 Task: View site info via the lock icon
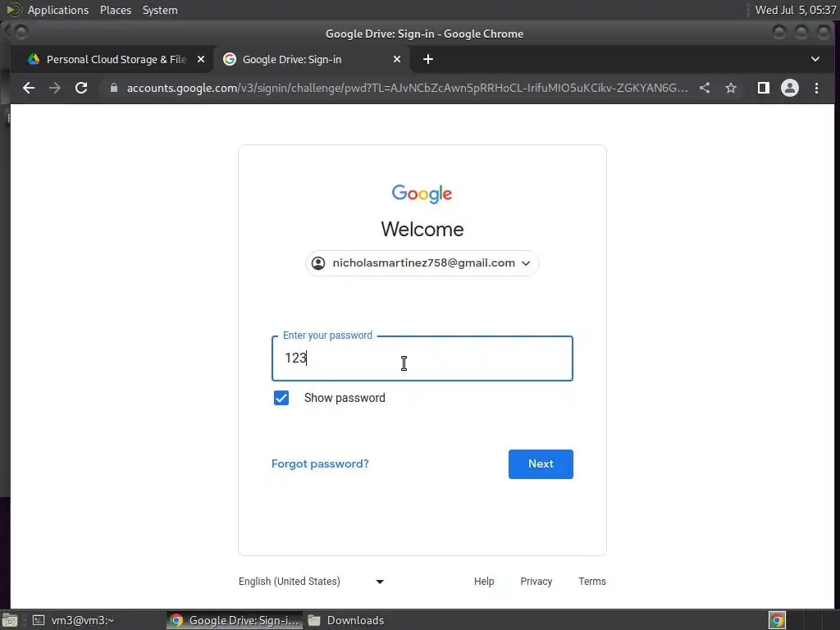click(113, 88)
